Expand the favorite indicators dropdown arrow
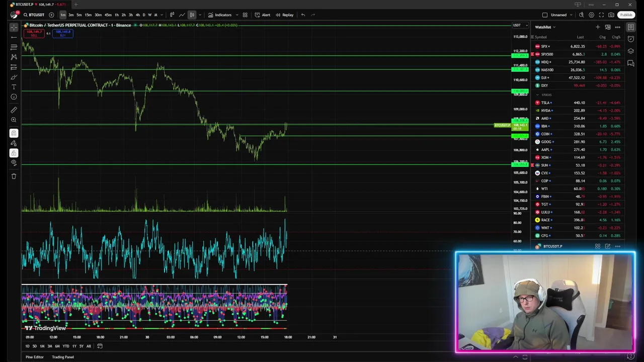The height and width of the screenshot is (362, 644). point(236,15)
